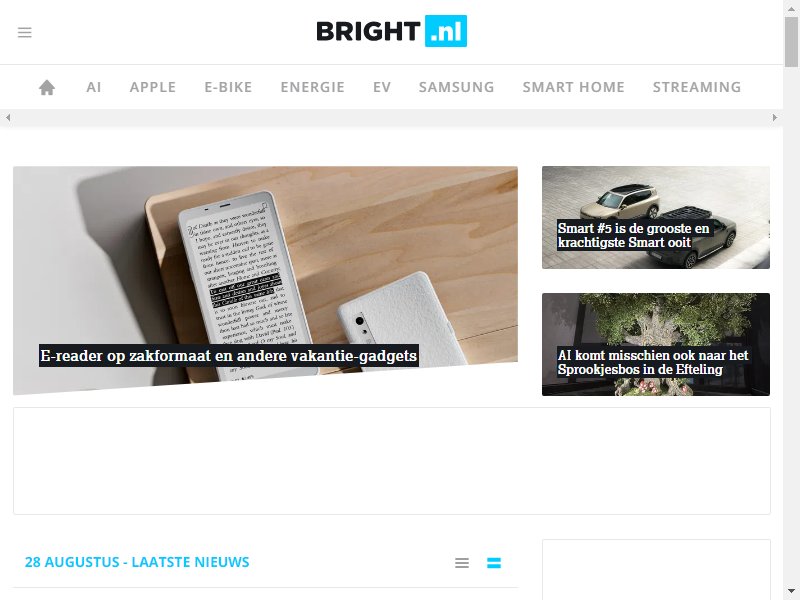Open the Samsung category
This screenshot has height=600, width=800.
click(456, 87)
